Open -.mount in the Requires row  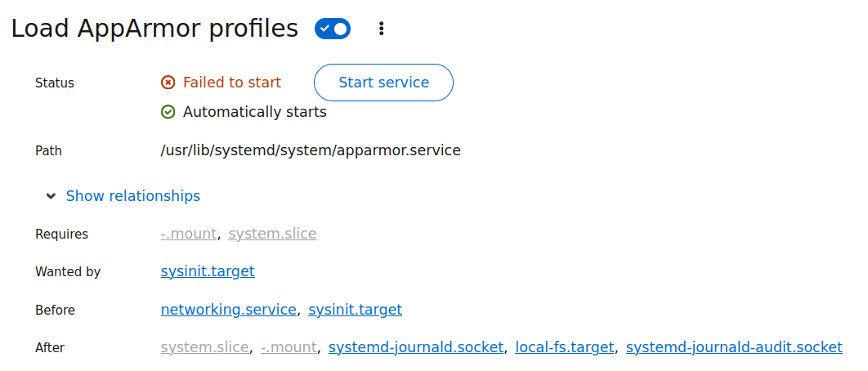coord(189,234)
